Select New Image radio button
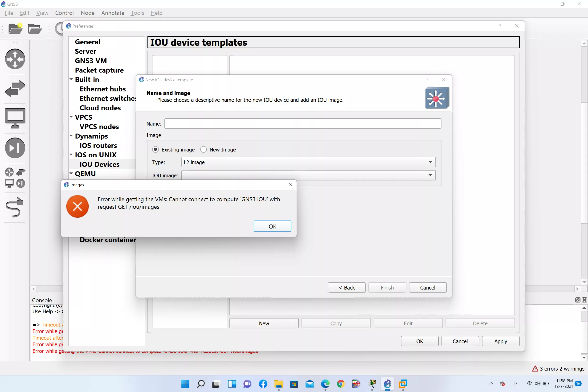This screenshot has width=588, height=392. [x=204, y=150]
